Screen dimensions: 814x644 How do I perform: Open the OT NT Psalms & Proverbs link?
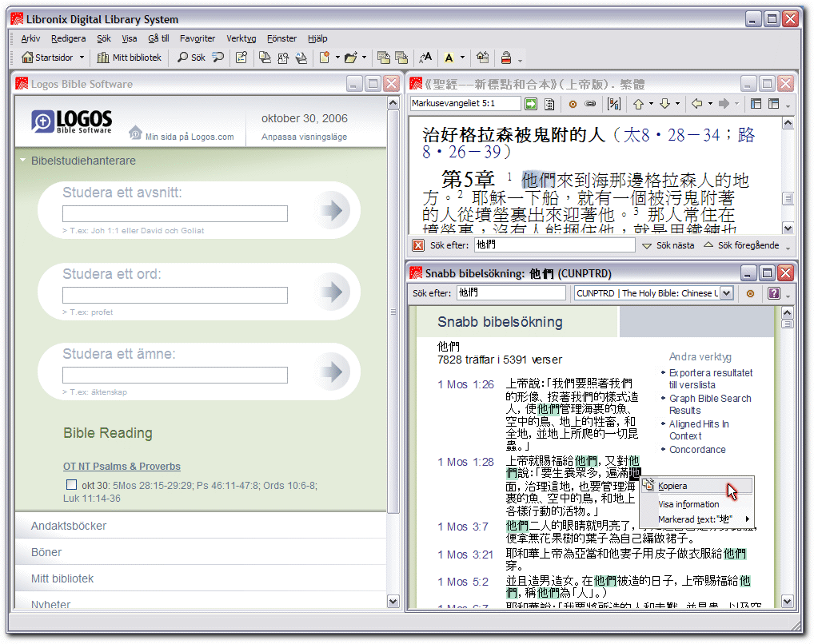click(122, 467)
